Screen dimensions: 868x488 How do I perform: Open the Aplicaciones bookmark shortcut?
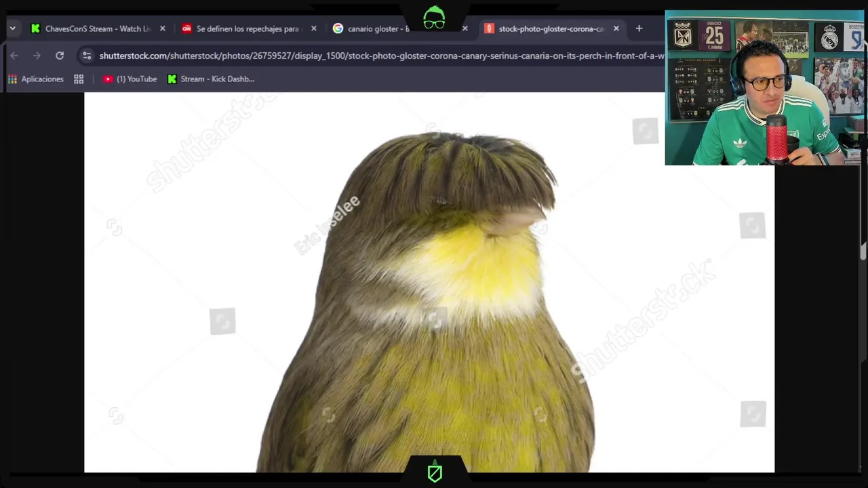(35, 79)
